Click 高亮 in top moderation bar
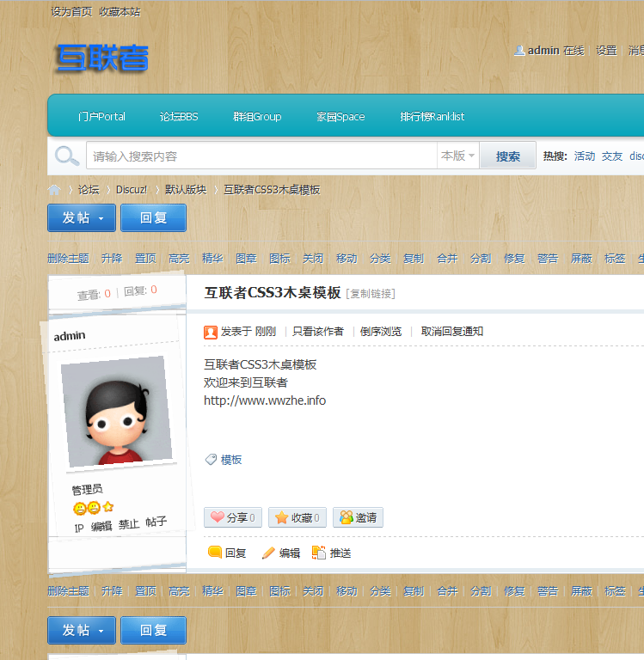The width and height of the screenshot is (644, 660). [179, 258]
